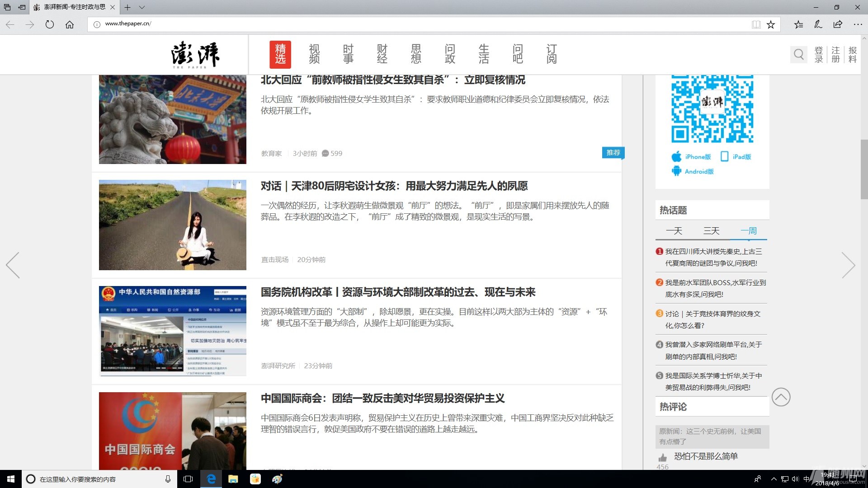Click the Peking University stone lion thumbnail

(x=173, y=119)
